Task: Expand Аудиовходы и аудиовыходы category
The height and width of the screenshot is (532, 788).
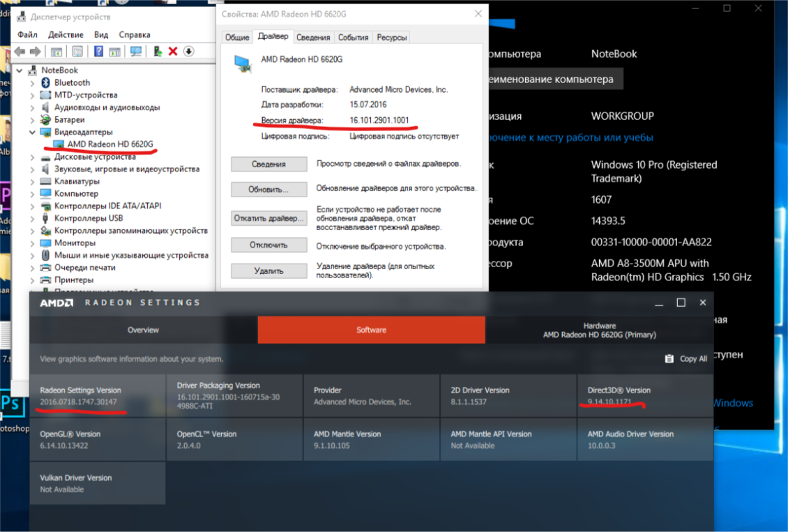Action: [33, 107]
